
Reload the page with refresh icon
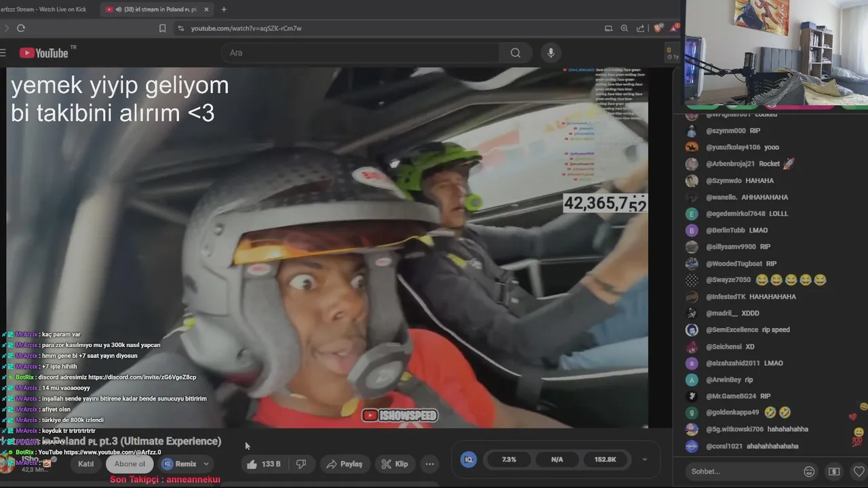click(21, 28)
